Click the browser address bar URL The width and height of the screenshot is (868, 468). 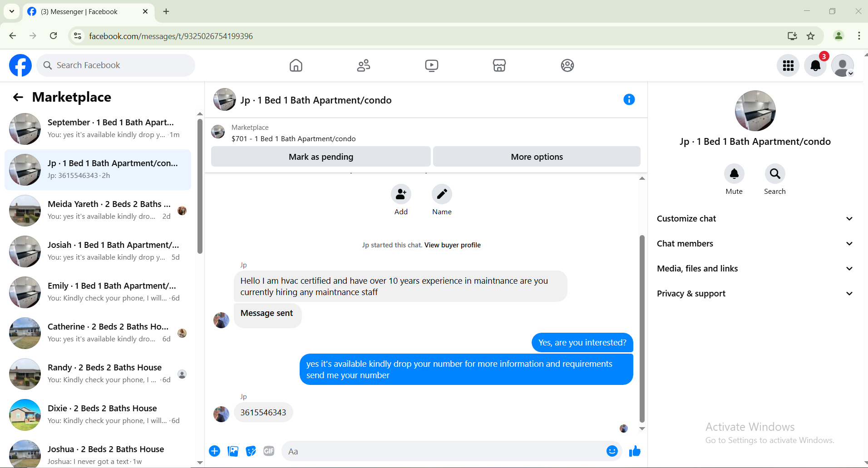coord(171,36)
